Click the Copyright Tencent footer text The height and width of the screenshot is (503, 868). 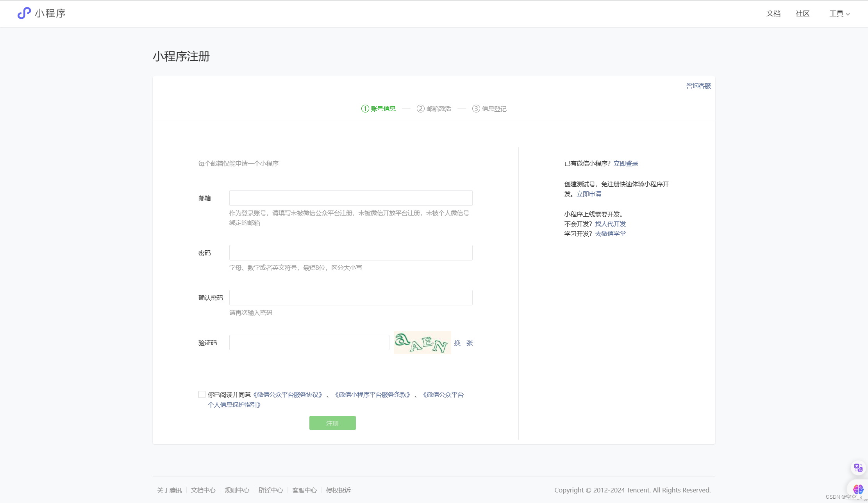click(633, 490)
